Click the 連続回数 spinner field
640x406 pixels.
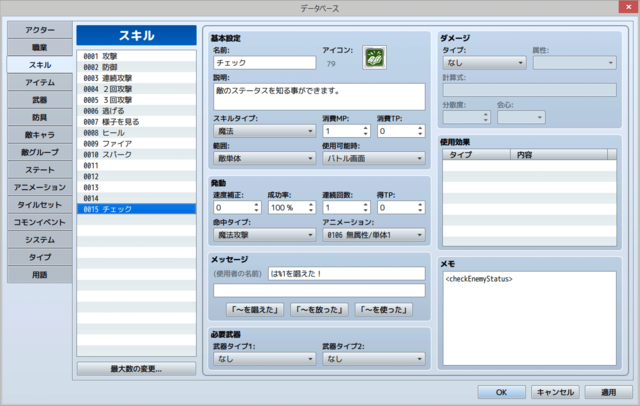pos(346,208)
